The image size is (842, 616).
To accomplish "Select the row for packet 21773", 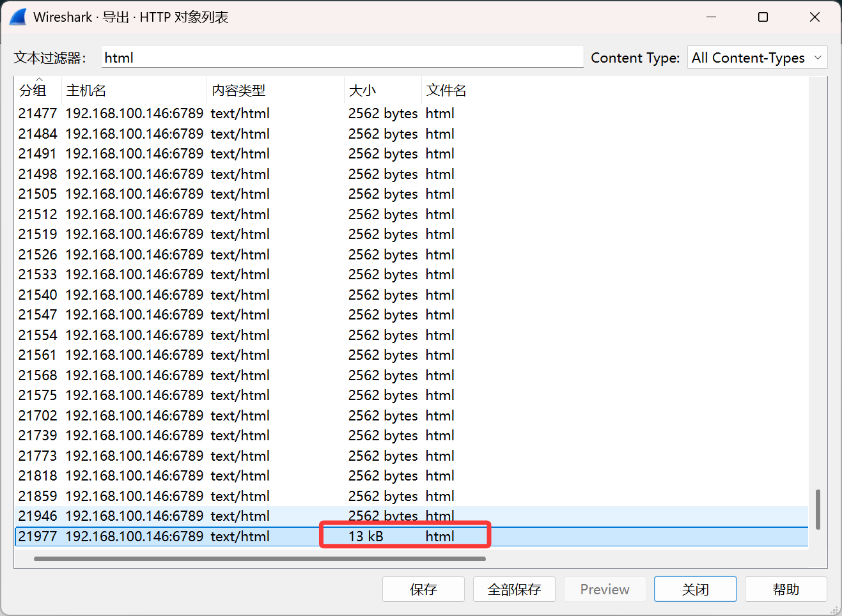I will pos(411,456).
